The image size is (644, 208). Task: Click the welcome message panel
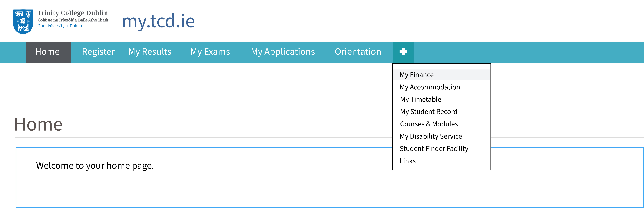95,165
